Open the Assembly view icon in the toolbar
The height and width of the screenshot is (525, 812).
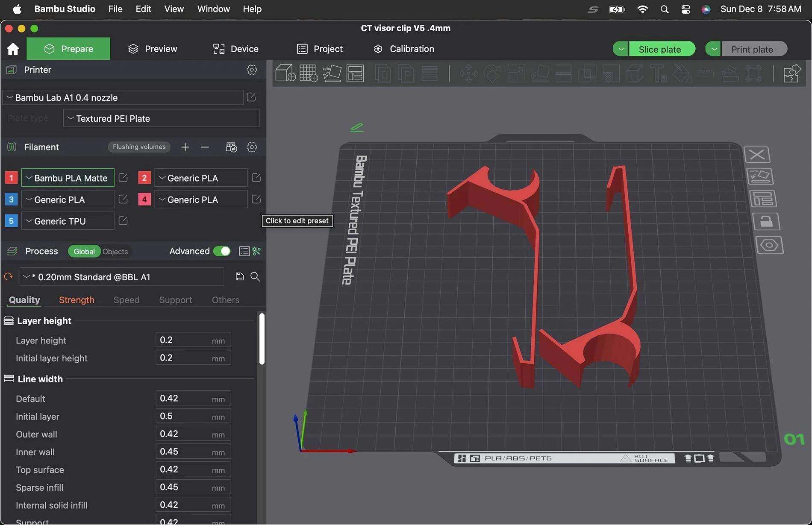point(792,73)
